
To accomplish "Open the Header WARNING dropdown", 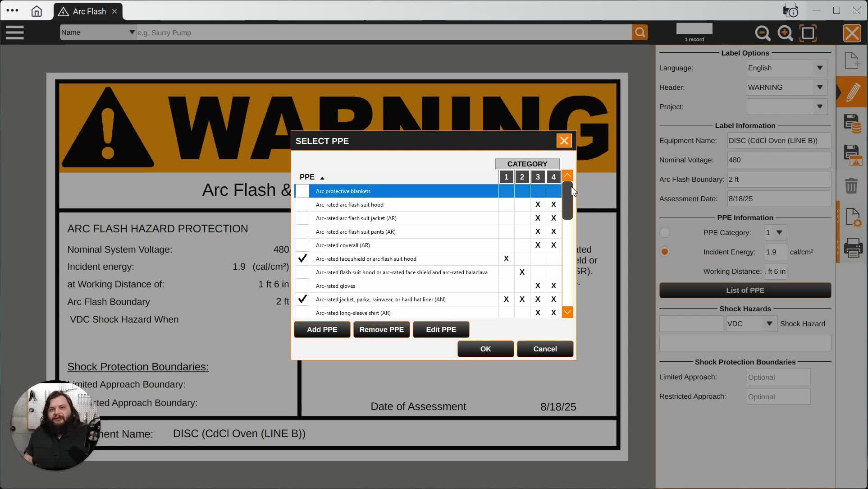I will pos(787,88).
